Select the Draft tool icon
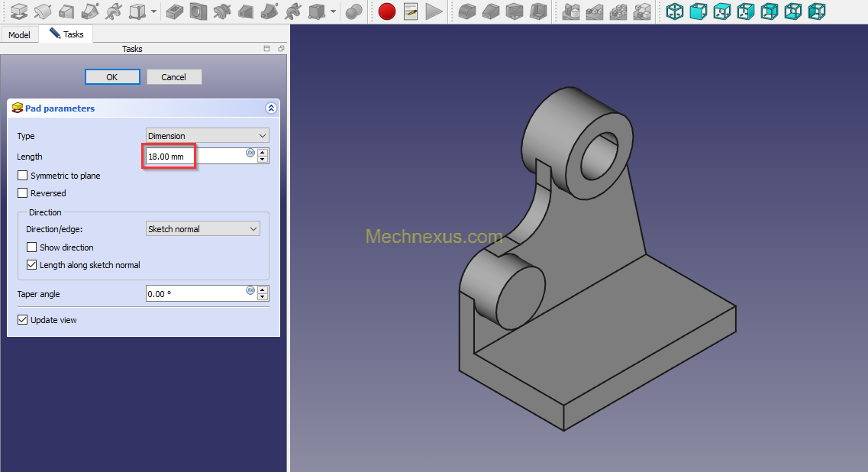The height and width of the screenshot is (472, 868). click(515, 11)
